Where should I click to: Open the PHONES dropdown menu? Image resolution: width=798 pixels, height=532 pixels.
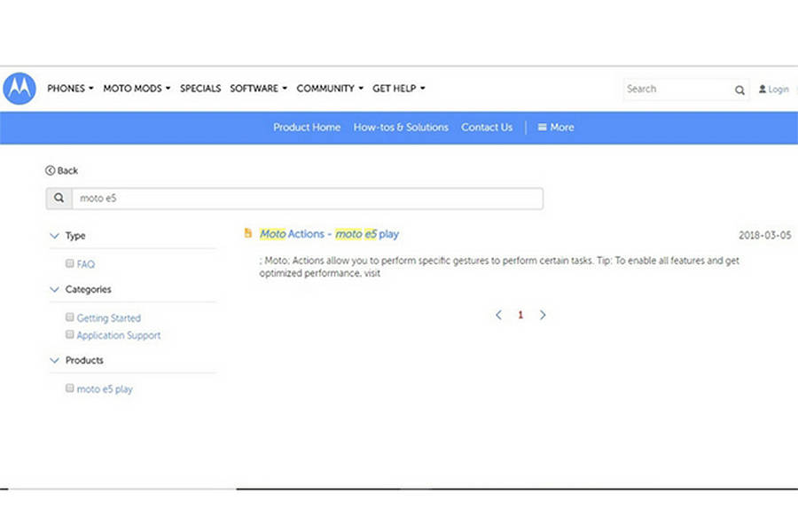point(70,89)
